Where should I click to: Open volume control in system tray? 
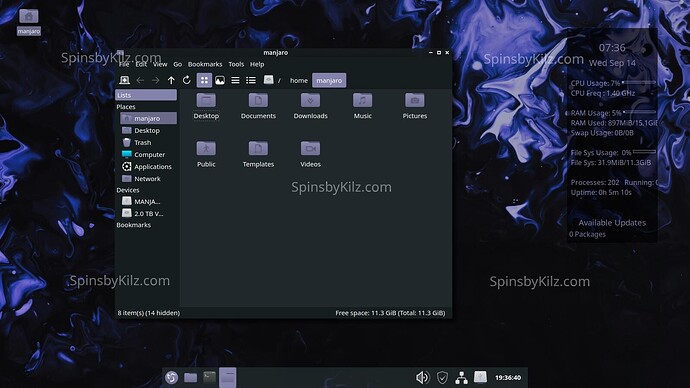[x=422, y=377]
